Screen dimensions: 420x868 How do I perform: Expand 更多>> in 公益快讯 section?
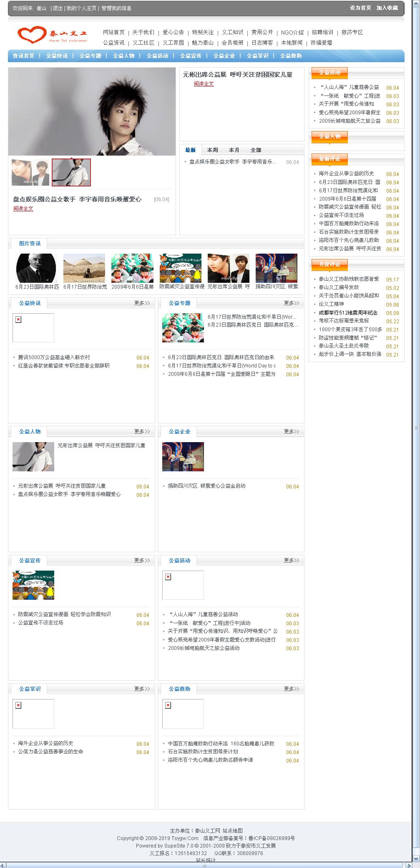tap(142, 303)
